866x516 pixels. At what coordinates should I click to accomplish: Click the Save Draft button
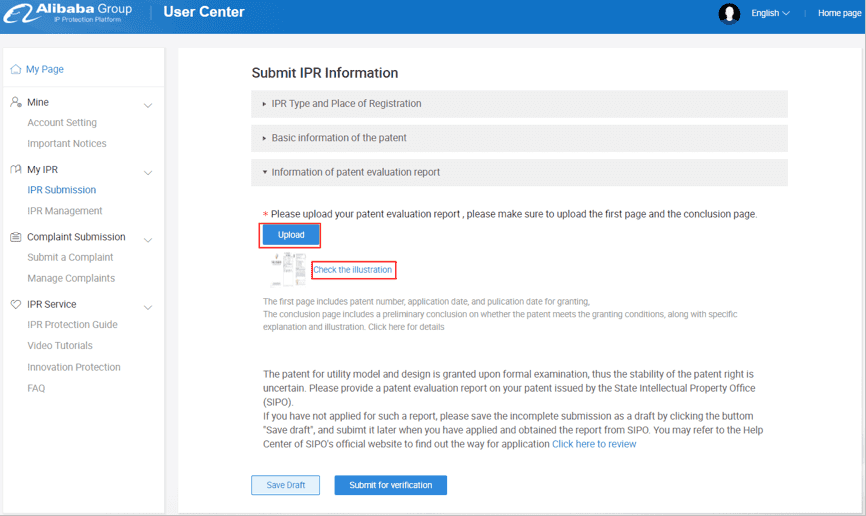tap(285, 485)
